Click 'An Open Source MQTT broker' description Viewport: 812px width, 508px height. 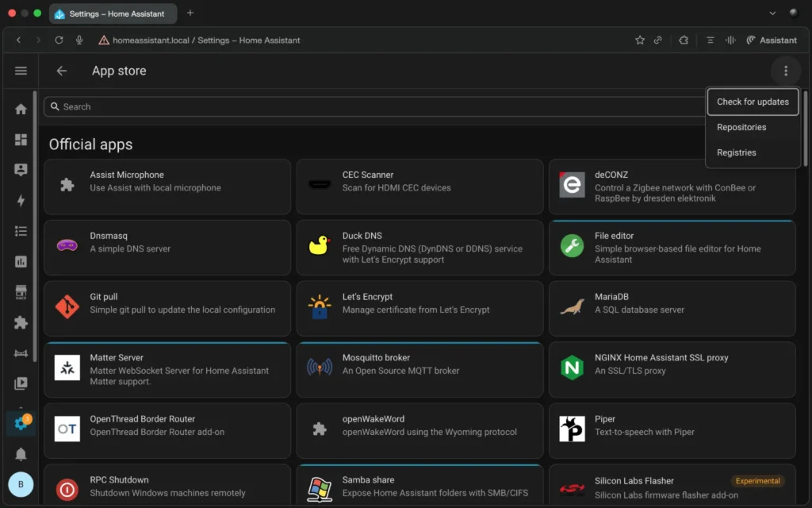point(400,371)
